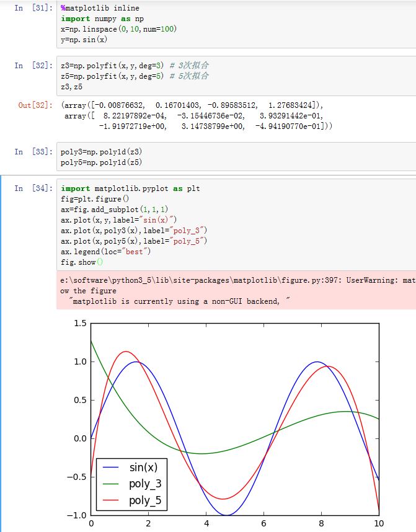Click the In [33] poly1d code cell

click(x=236, y=157)
